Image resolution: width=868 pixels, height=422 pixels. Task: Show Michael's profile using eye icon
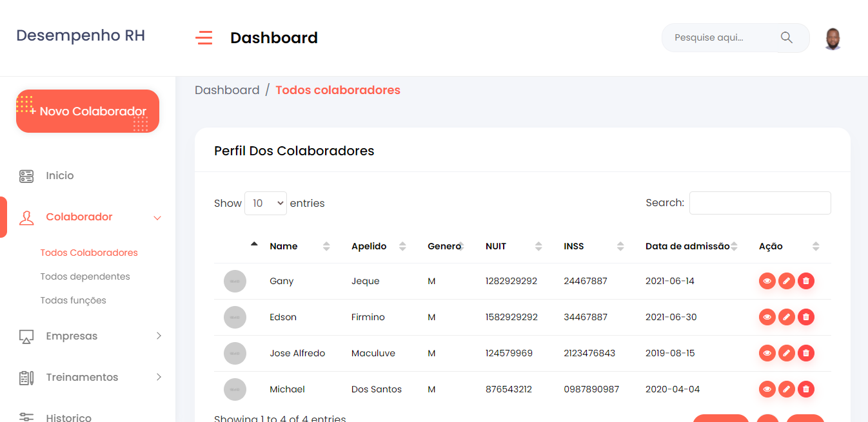point(767,389)
